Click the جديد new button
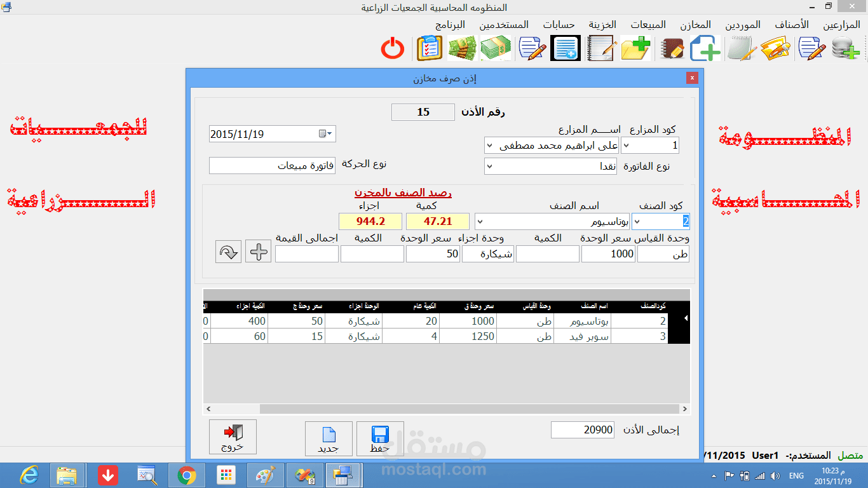 click(x=329, y=437)
